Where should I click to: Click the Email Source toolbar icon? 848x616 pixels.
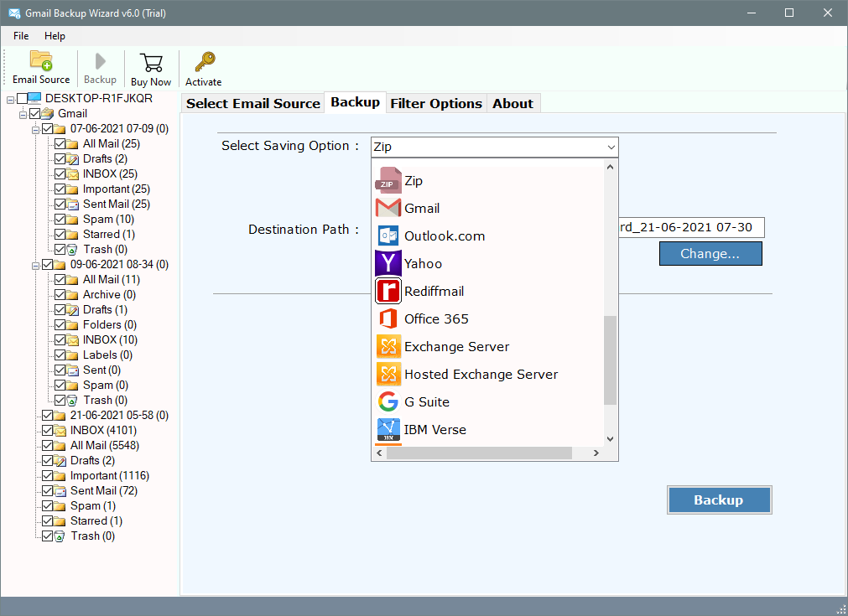[40, 60]
